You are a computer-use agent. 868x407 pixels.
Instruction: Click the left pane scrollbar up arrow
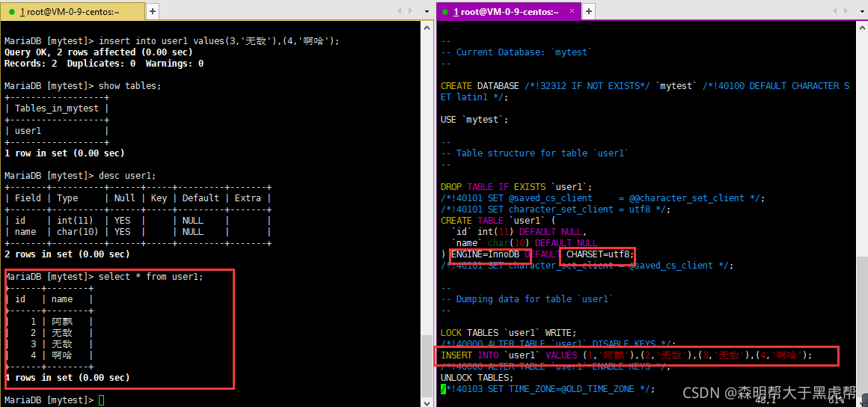coord(427,28)
